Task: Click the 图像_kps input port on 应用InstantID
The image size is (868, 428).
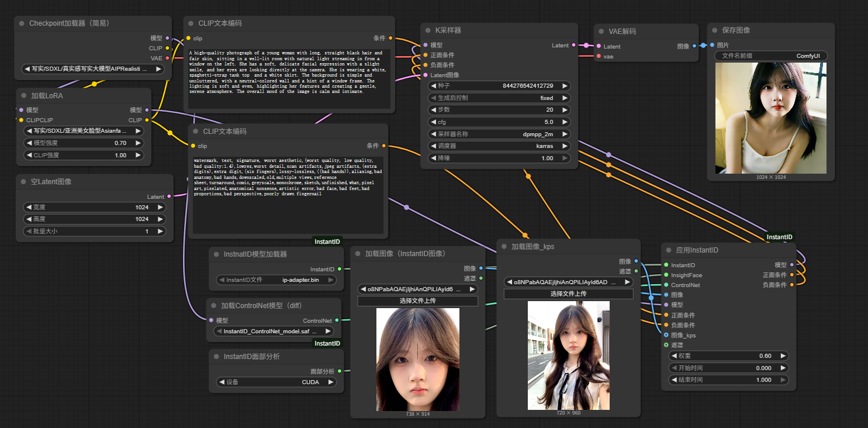Action: [666, 335]
